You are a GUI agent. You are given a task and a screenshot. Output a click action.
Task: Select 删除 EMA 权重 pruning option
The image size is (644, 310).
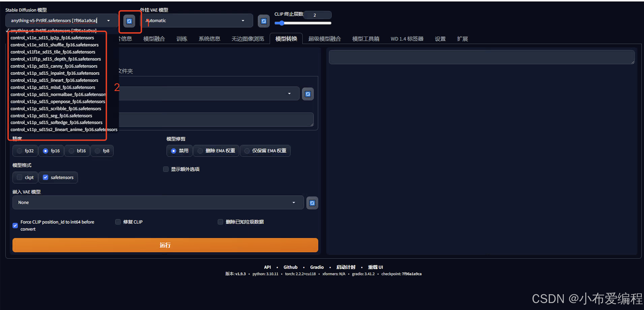(x=200, y=151)
